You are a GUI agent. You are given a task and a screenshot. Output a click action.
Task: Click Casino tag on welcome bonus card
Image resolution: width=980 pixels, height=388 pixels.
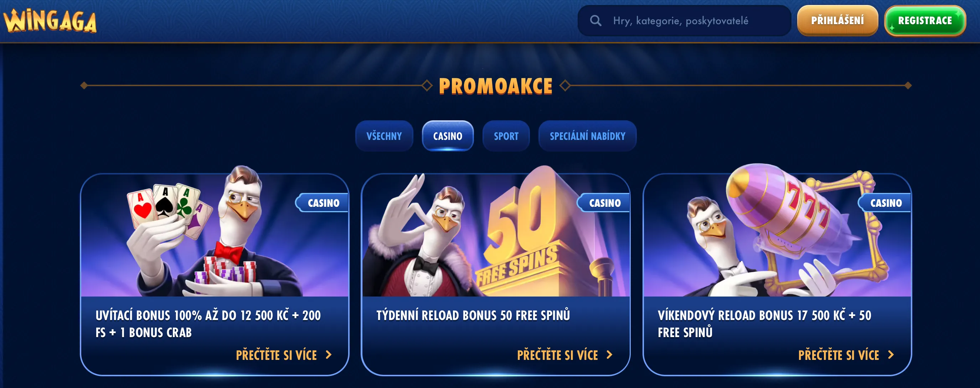pos(323,203)
